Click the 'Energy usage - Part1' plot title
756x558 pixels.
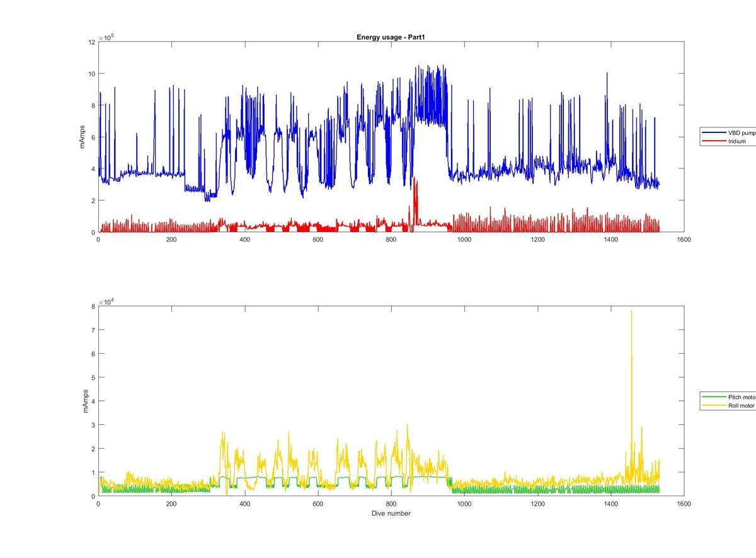point(391,37)
